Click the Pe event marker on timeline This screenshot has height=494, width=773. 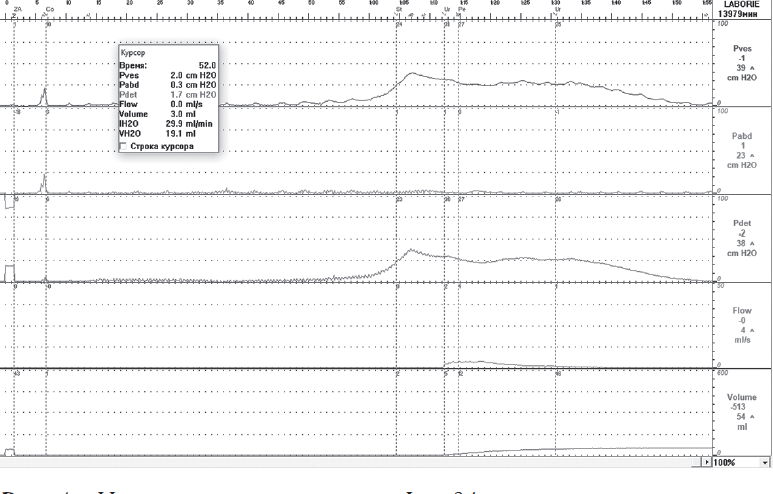pos(462,8)
